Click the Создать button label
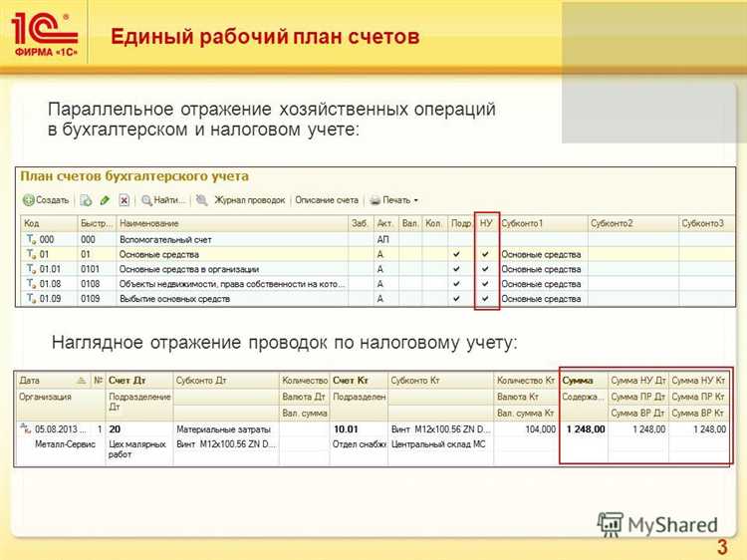 pyautogui.click(x=52, y=199)
